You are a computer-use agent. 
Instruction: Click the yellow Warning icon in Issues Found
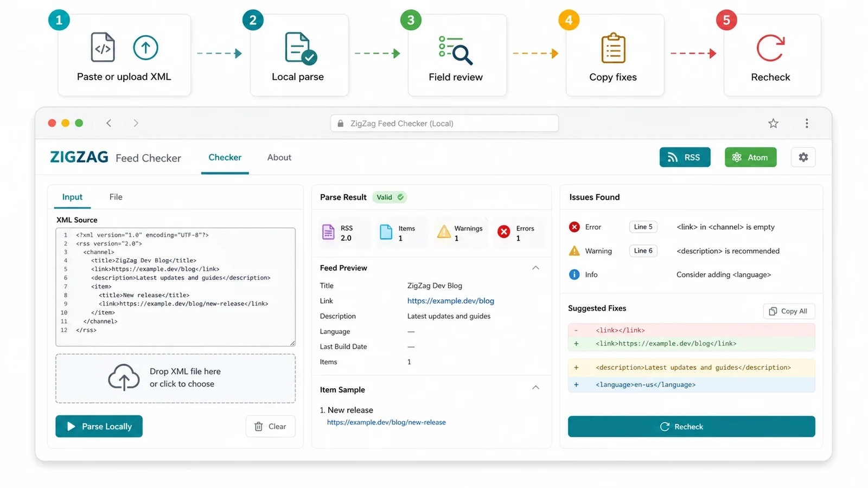click(574, 251)
